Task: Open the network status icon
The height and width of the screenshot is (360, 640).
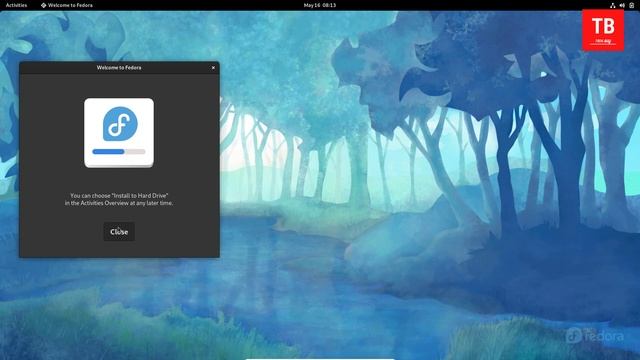Action: pos(613,5)
